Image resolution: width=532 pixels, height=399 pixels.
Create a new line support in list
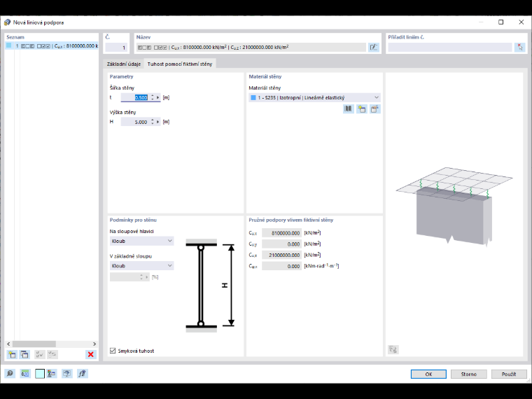[12, 355]
